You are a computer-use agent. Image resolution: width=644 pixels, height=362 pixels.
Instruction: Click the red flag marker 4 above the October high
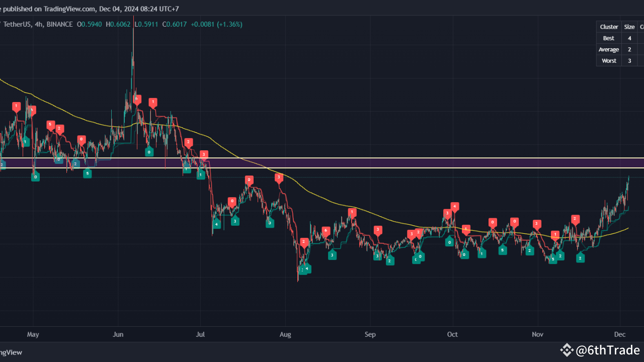455,206
